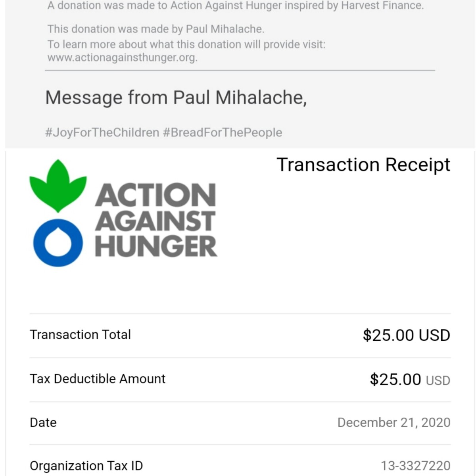476x476 pixels.
Task: Click the Action Against Hunger logo
Action: pos(123,213)
